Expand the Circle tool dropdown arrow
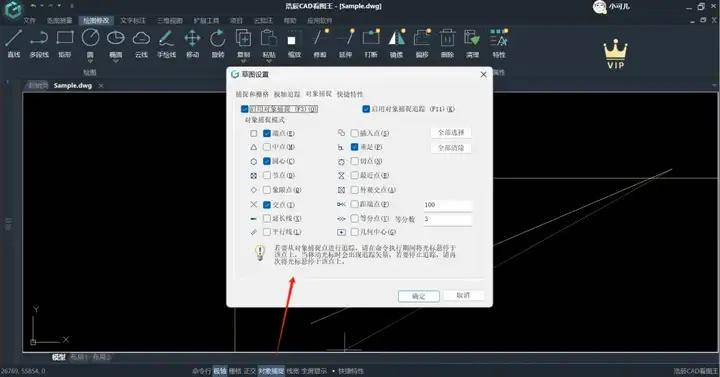The width and height of the screenshot is (720, 377). [90, 62]
